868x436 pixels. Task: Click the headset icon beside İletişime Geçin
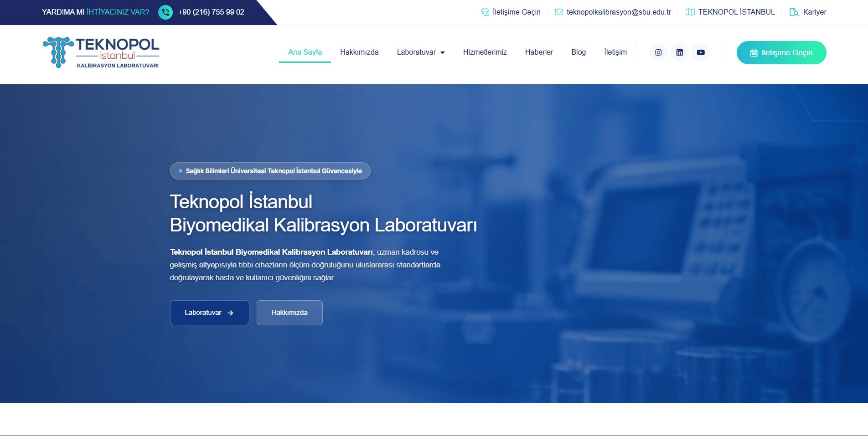(485, 12)
